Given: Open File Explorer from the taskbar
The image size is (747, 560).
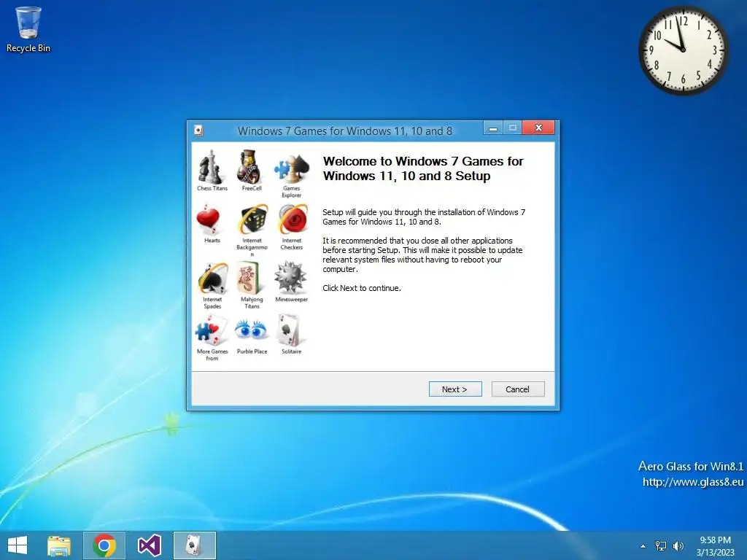Looking at the screenshot, I should [59, 545].
